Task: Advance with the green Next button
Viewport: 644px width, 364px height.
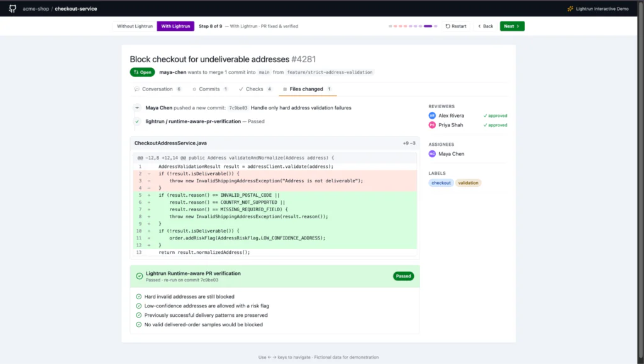Action: click(x=512, y=26)
